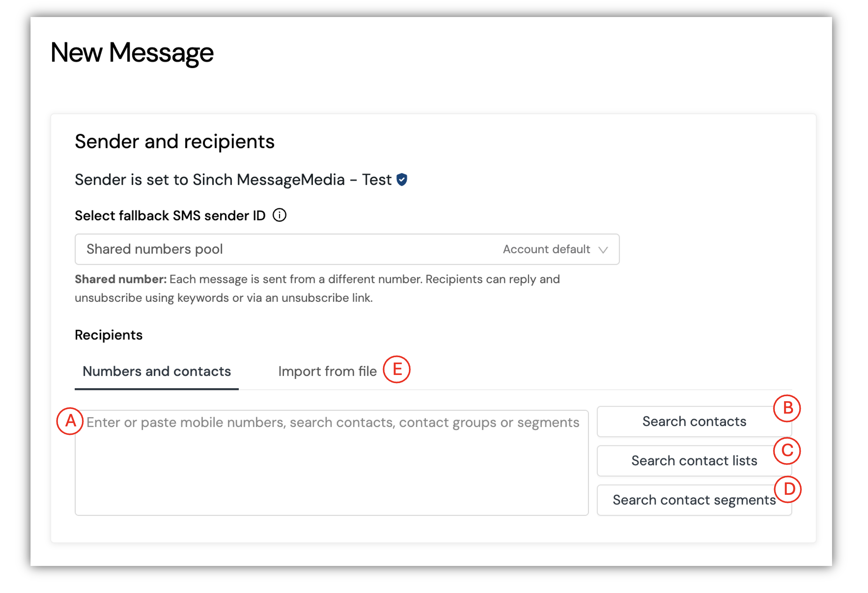Click the New Message page title
868x593 pixels.
click(132, 53)
